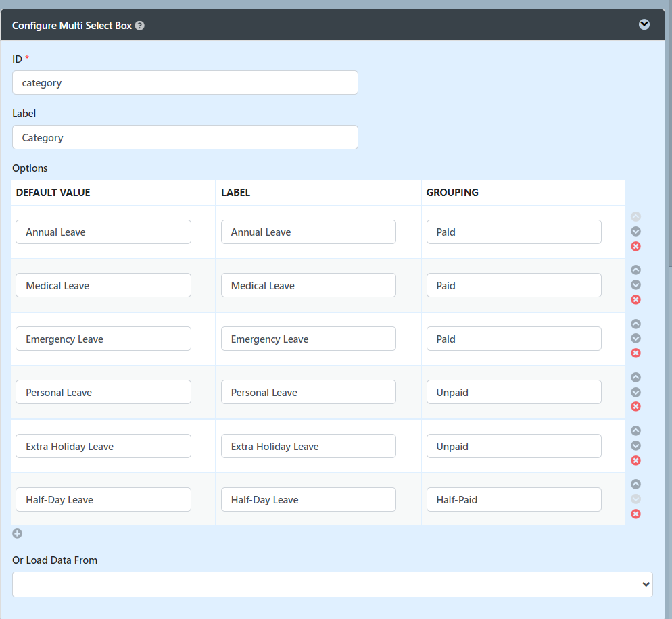Click the ID field containing category
This screenshot has height=619, width=672.
point(185,83)
